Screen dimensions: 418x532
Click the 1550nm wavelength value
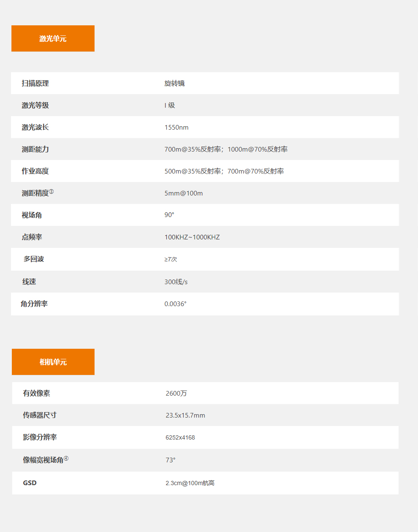(176, 128)
